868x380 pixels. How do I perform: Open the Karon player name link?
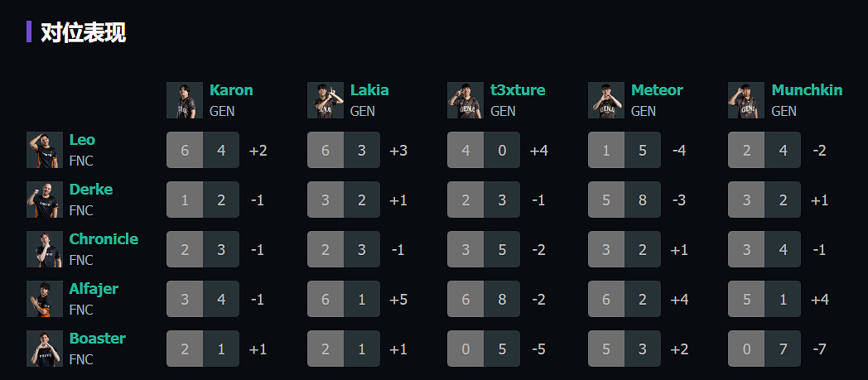(x=231, y=90)
